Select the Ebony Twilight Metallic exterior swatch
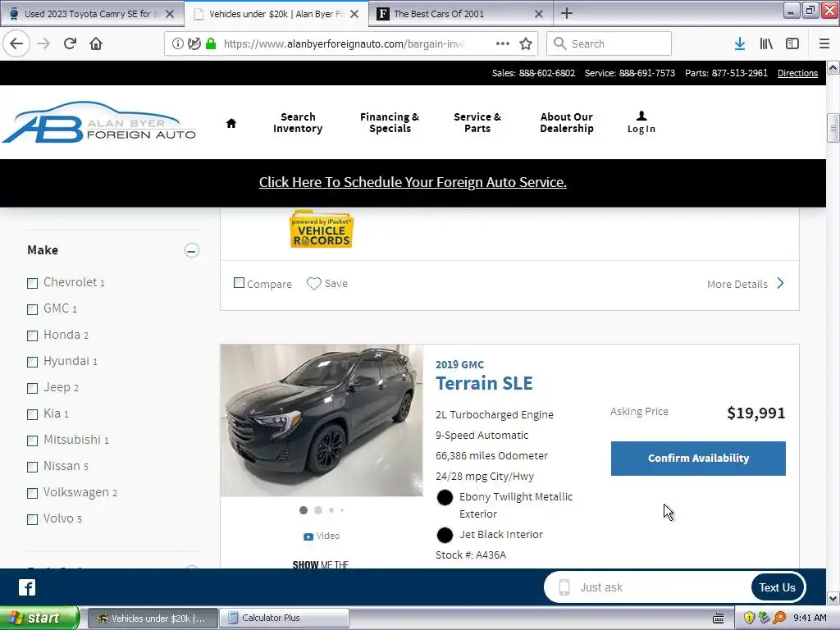The image size is (840, 630). coord(445,498)
